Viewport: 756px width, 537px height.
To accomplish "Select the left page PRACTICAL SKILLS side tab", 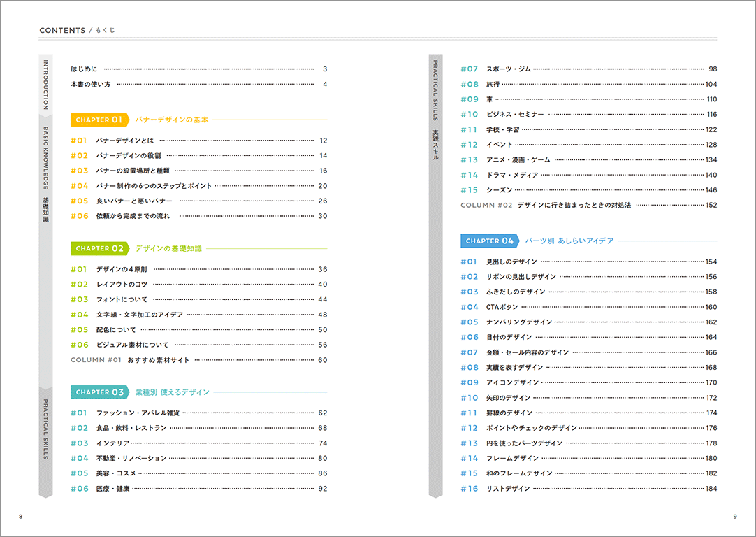I will pyautogui.click(x=46, y=441).
